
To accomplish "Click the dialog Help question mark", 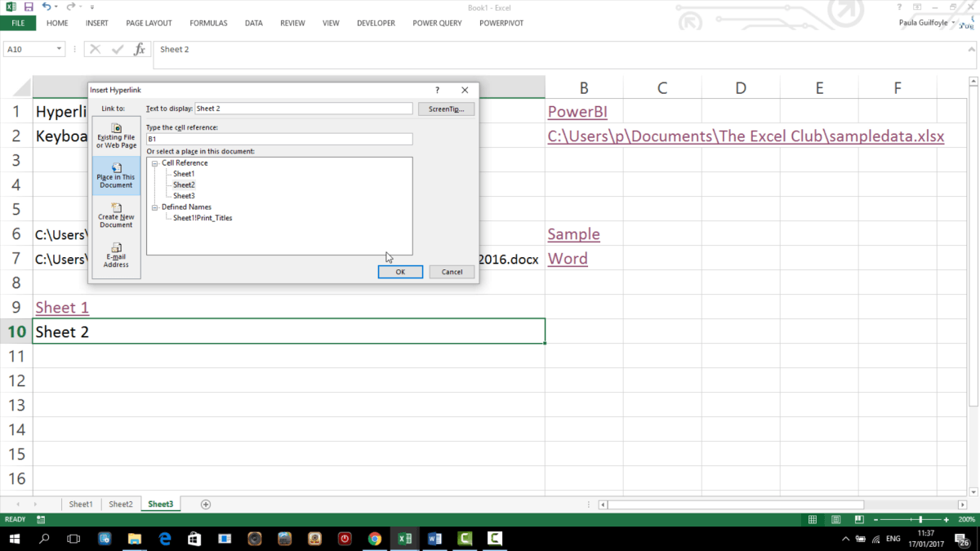I will [x=438, y=91].
